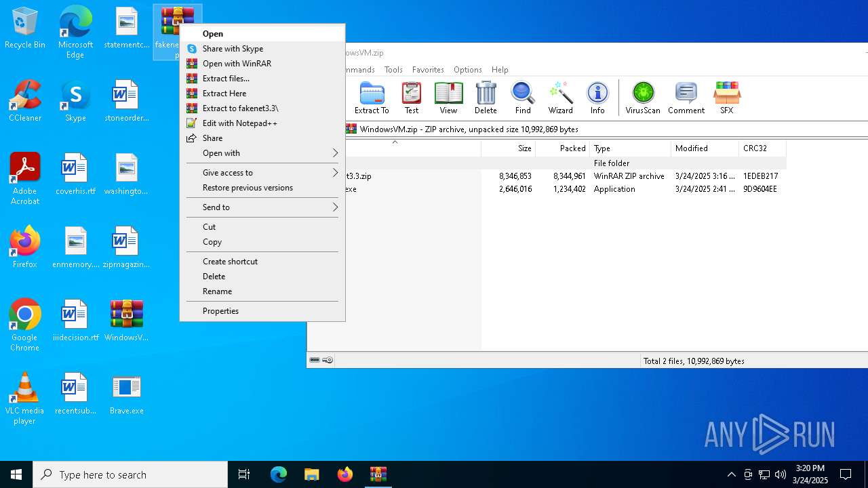Expand the Open with submenu
This screenshot has width=868, height=488.
click(262, 153)
